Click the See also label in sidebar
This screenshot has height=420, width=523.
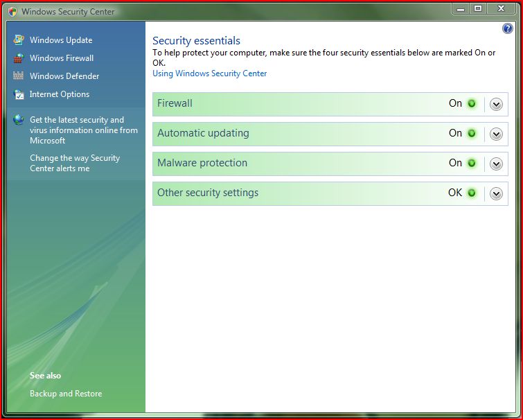[x=45, y=376]
